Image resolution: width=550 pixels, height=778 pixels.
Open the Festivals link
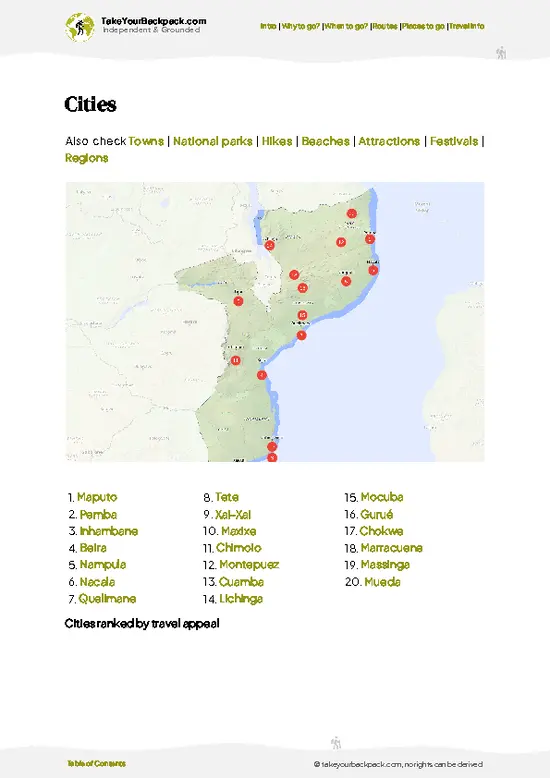coord(454,141)
